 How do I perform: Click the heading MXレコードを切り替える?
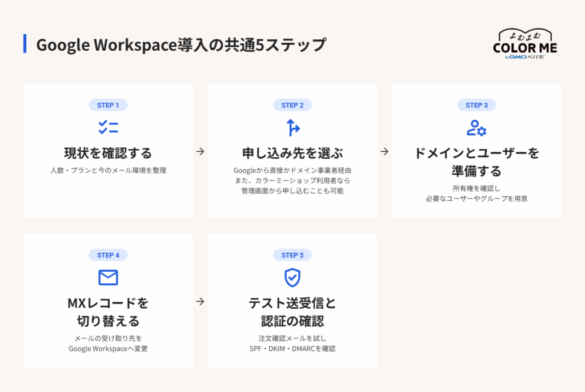coord(108,312)
